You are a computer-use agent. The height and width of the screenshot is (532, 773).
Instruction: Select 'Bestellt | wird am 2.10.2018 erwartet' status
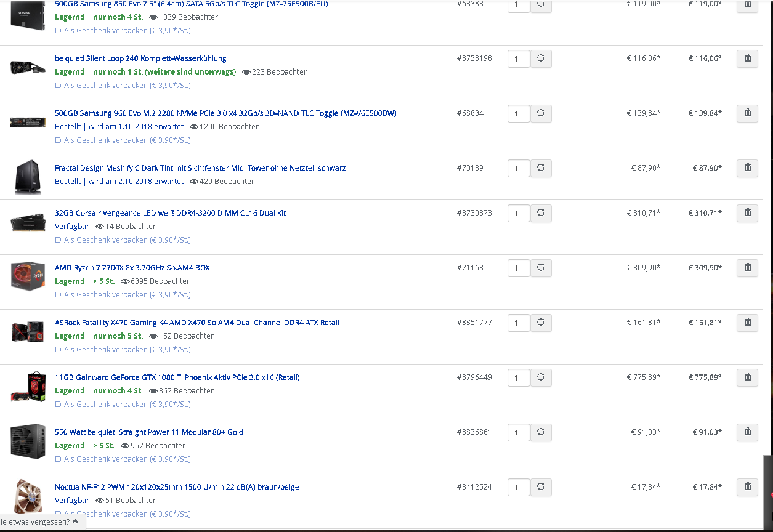point(119,182)
